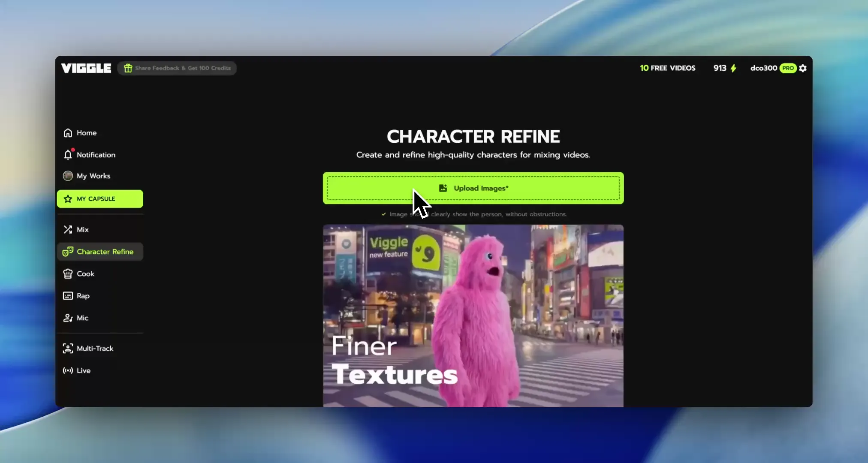
Task: Click the pink monster preview video
Action: pos(473,316)
